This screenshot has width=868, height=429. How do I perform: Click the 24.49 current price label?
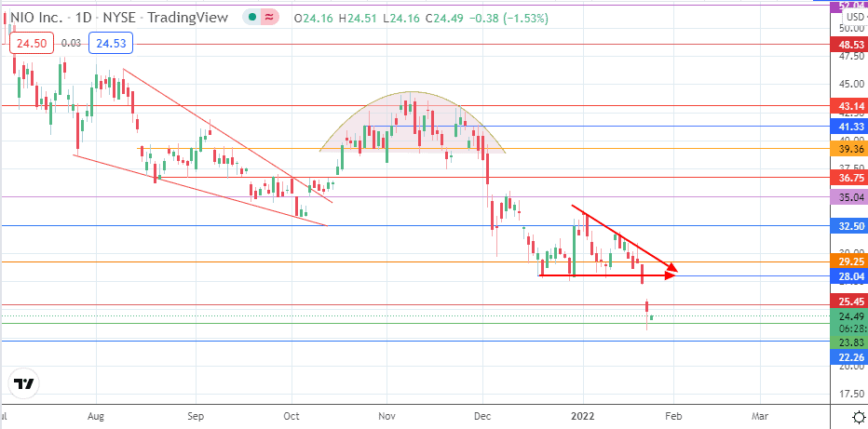click(849, 316)
